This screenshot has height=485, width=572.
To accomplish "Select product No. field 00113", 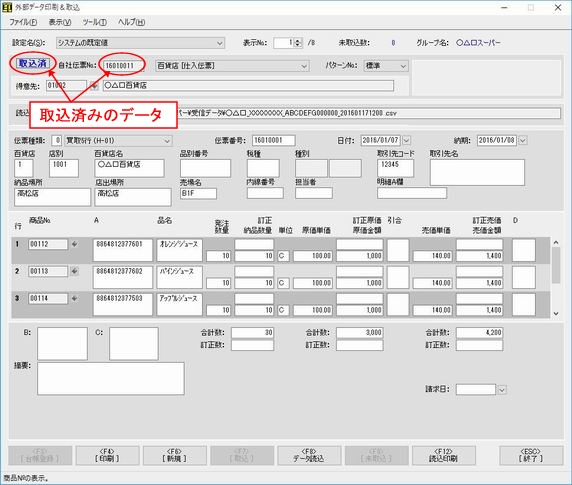I will (x=48, y=271).
